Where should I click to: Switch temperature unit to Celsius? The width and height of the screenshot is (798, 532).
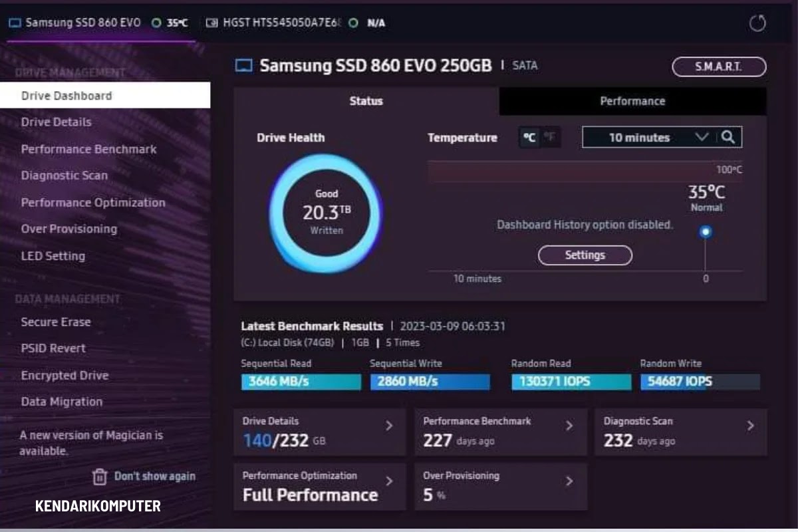529,138
